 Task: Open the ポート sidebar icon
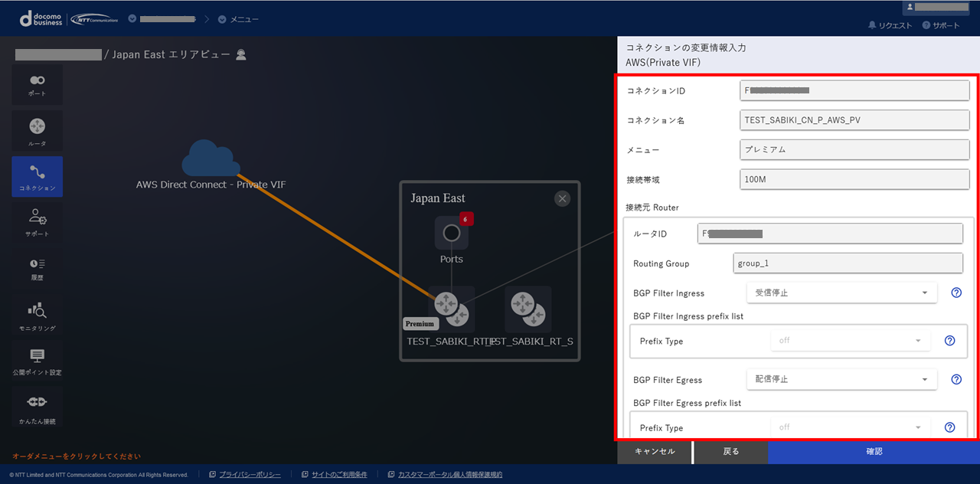[37, 84]
